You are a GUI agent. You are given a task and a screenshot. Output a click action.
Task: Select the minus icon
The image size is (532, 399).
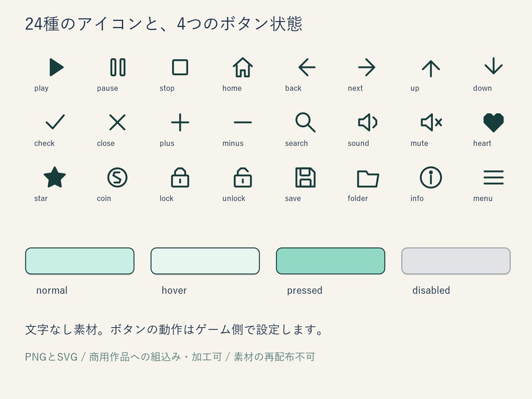pos(243,122)
